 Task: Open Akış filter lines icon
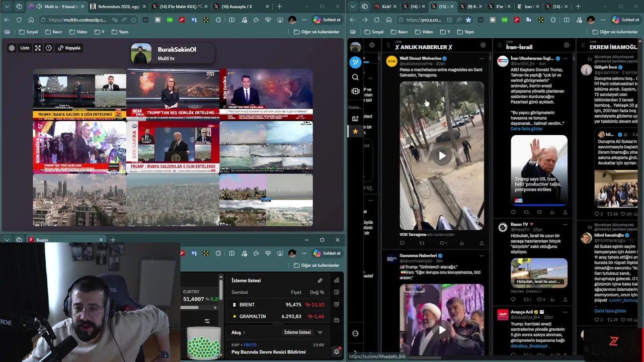[x=320, y=332]
